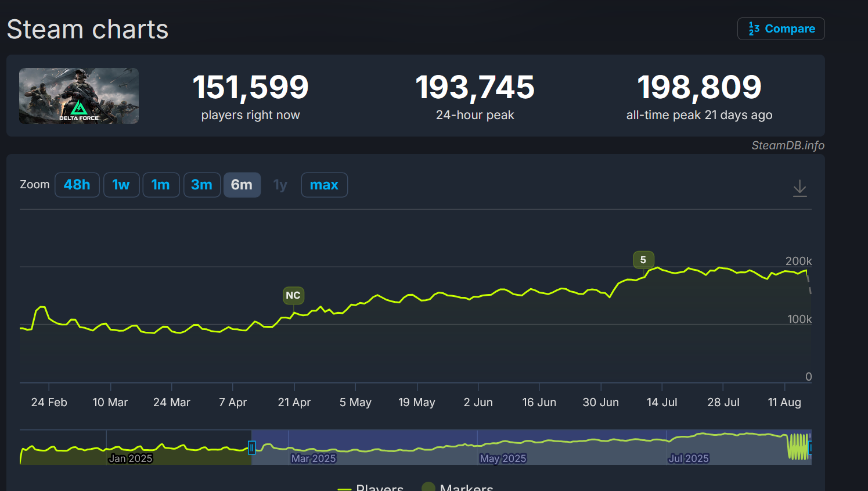Select the 3m zoom range

(202, 185)
